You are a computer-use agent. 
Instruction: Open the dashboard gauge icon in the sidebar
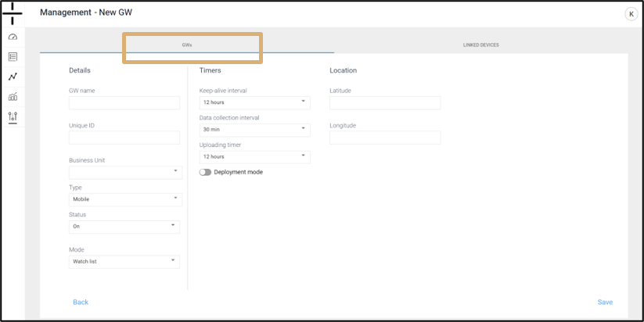coord(13,37)
